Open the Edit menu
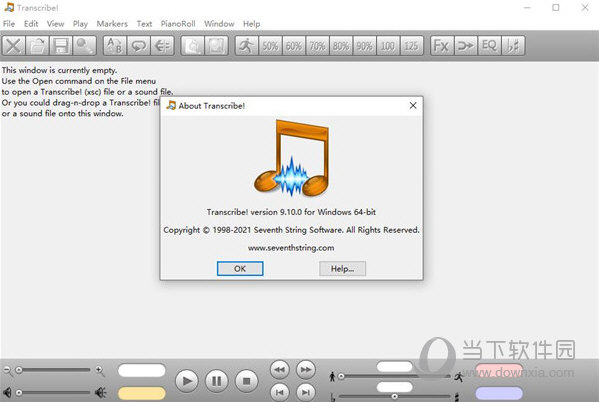599x402 pixels. pos(31,24)
